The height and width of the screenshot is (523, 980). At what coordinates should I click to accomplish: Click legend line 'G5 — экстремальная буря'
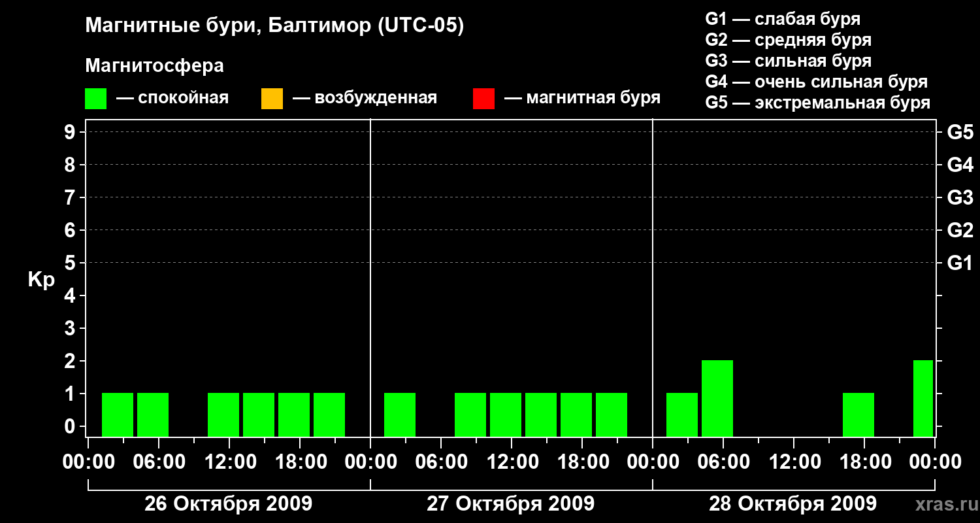818,103
